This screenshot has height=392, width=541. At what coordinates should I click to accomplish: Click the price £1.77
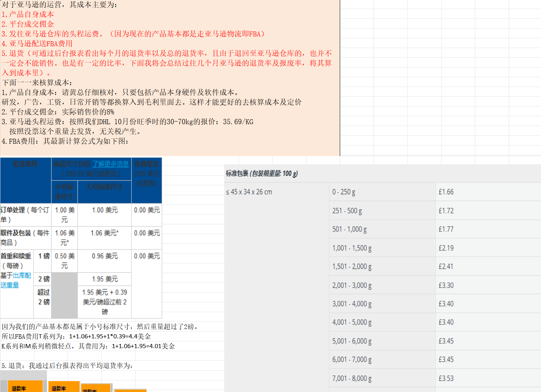[x=446, y=229]
